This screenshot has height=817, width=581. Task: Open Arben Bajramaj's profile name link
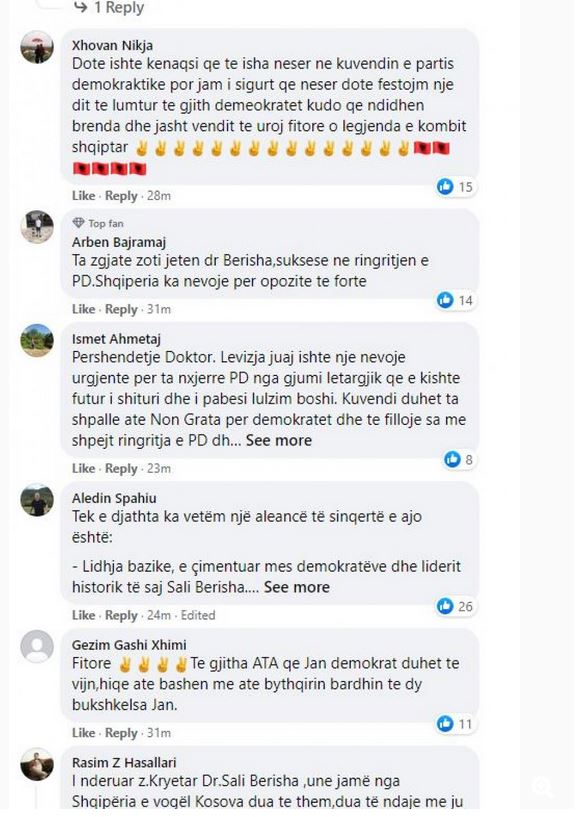pyautogui.click(x=119, y=242)
